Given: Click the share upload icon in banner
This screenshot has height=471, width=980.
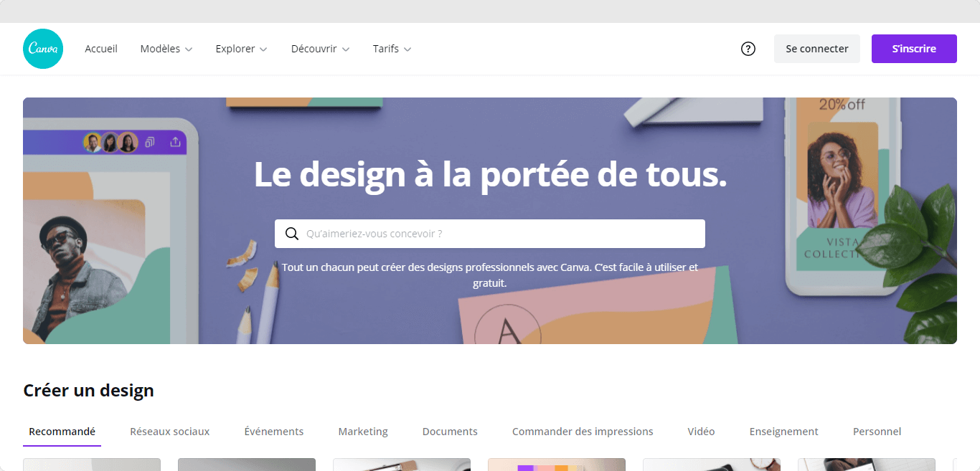Looking at the screenshot, I should [175, 142].
